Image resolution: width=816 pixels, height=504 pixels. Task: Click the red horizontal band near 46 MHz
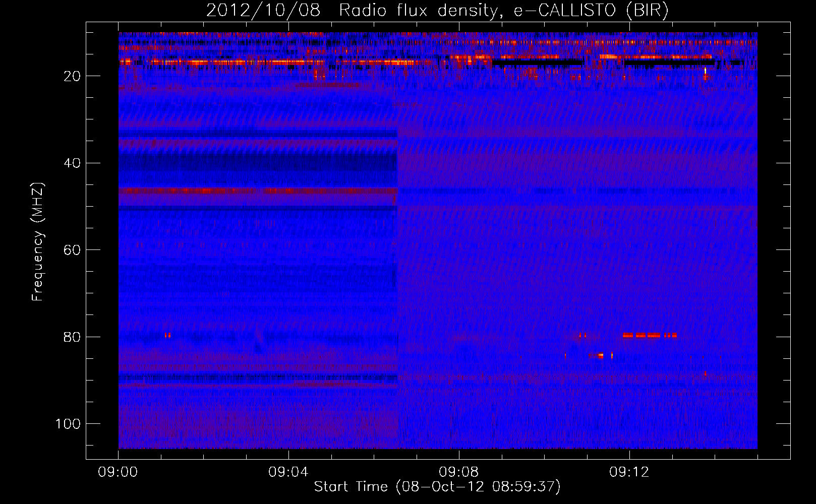click(258, 191)
